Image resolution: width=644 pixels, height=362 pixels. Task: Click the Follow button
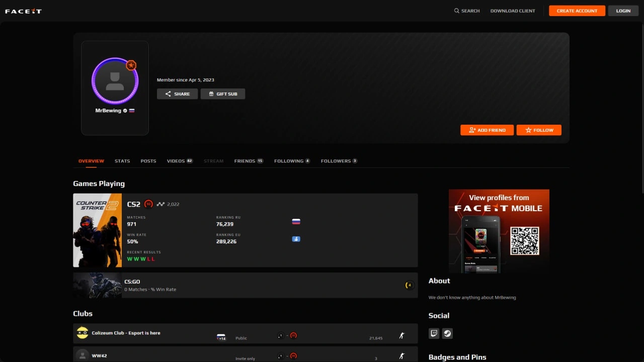point(539,130)
